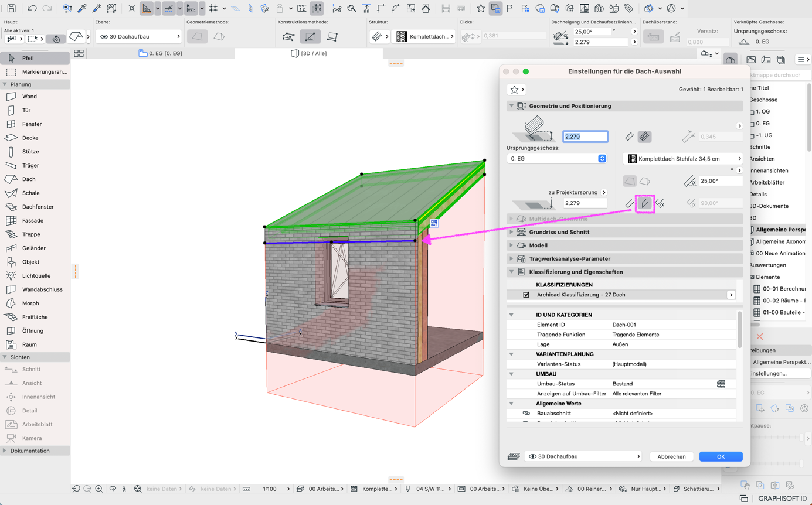The image size is (812, 505).
Task: Open favorites star icon in toolbar
Action: pyautogui.click(x=481, y=8)
